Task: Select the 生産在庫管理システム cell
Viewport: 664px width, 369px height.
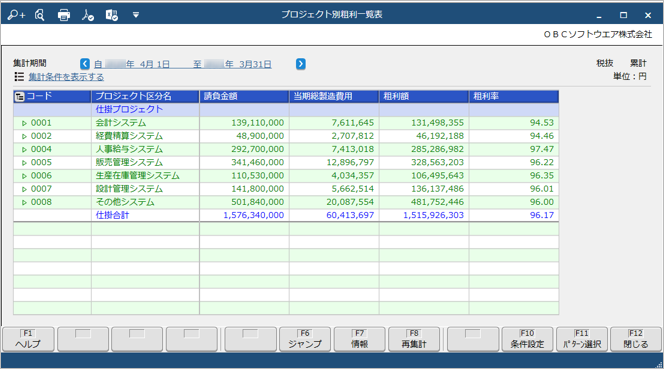Action: click(x=145, y=175)
